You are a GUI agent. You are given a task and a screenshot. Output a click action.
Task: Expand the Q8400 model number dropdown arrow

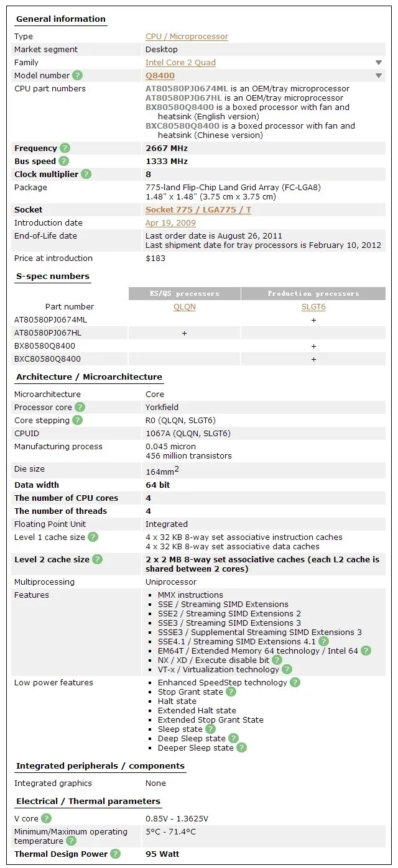tap(379, 76)
